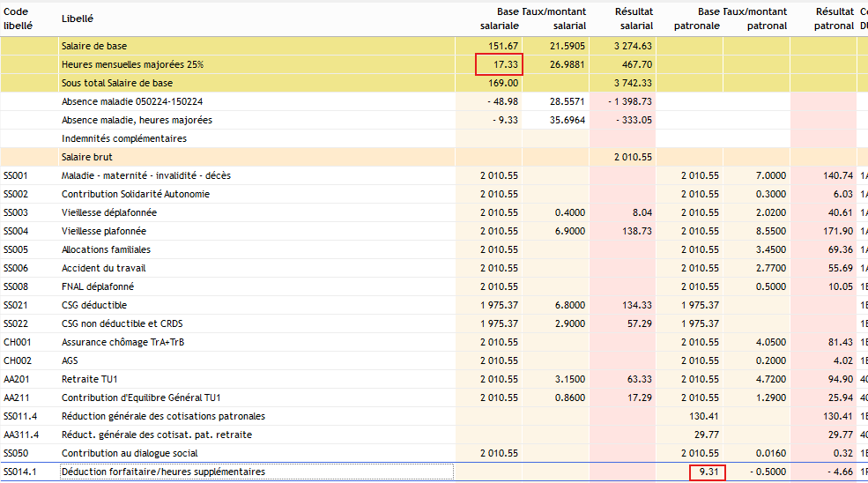Screen dimensions: 868x483
Task: Select the AA311.4 code cell
Action: [20, 435]
